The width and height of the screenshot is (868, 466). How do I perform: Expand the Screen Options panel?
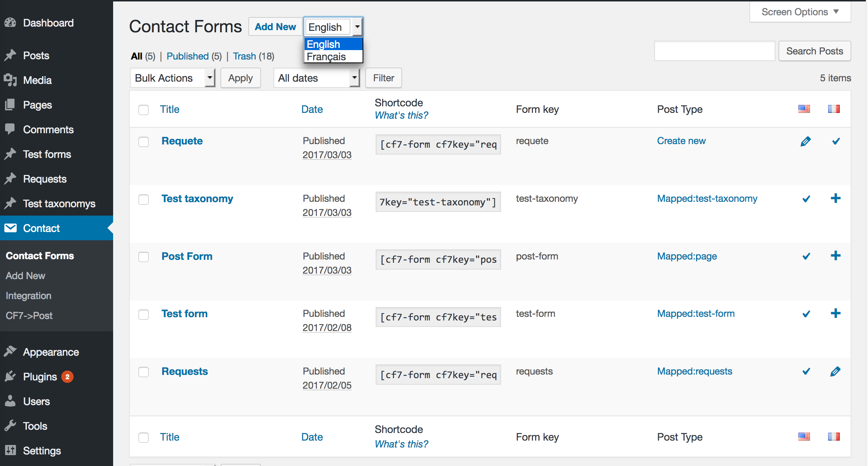point(800,12)
